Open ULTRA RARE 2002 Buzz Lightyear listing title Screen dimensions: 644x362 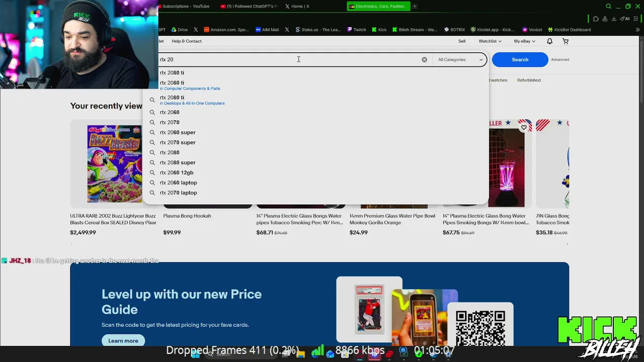tap(113, 219)
